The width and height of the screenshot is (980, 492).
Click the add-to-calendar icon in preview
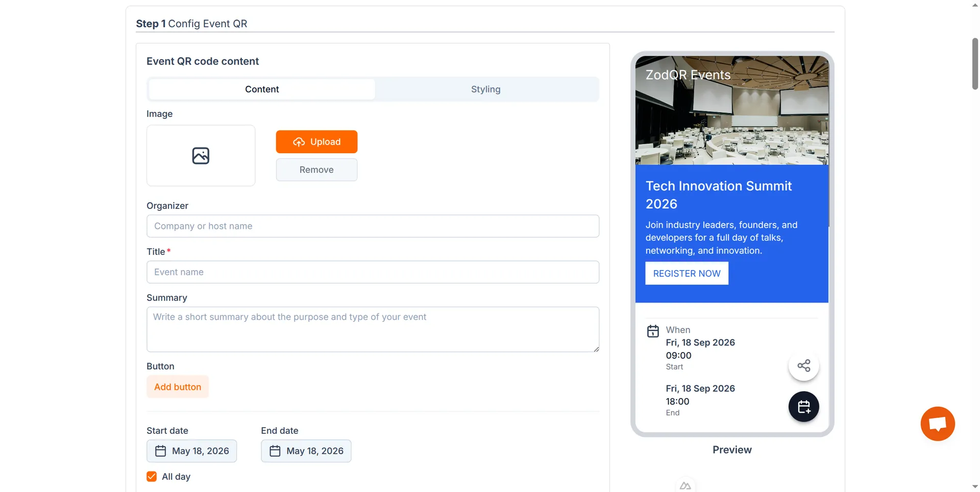[804, 407]
